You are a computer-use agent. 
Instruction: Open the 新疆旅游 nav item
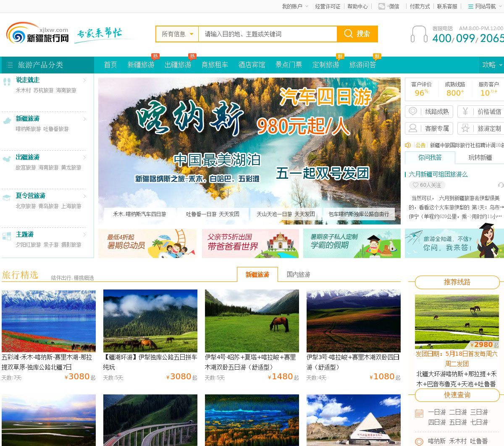pyautogui.click(x=141, y=65)
